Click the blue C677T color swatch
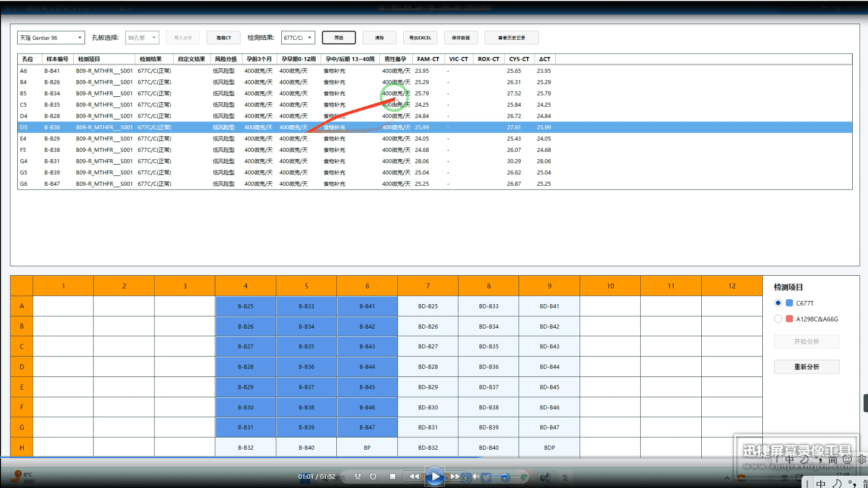 789,303
